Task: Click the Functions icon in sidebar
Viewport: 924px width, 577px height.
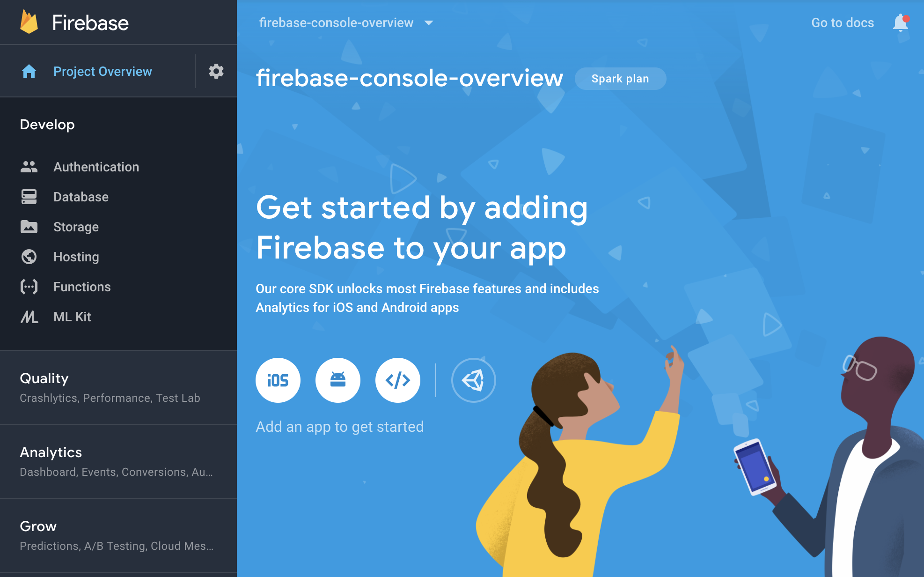Action: click(x=29, y=287)
